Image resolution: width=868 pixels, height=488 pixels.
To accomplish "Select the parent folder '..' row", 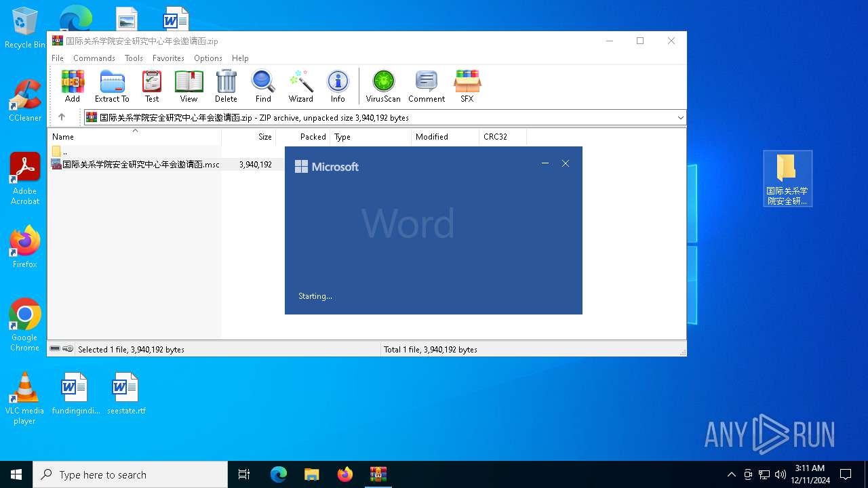I will (134, 151).
